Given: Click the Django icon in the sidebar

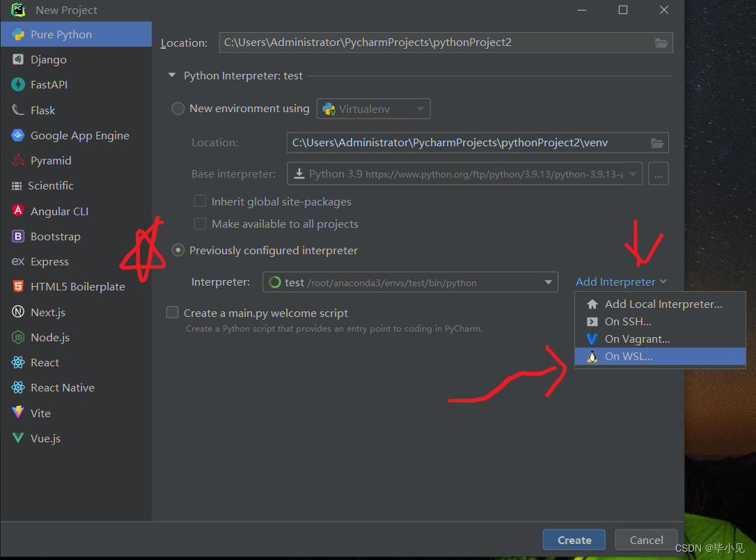Looking at the screenshot, I should (18, 59).
